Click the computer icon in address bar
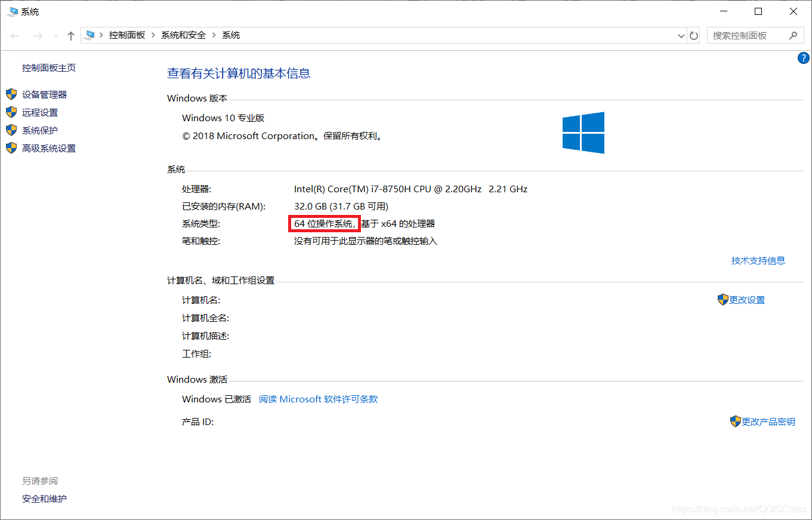The width and height of the screenshot is (812, 520). tap(89, 35)
